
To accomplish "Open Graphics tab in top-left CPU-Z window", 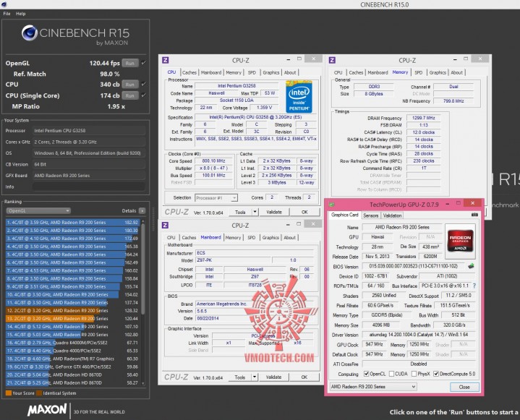I will click(271, 72).
